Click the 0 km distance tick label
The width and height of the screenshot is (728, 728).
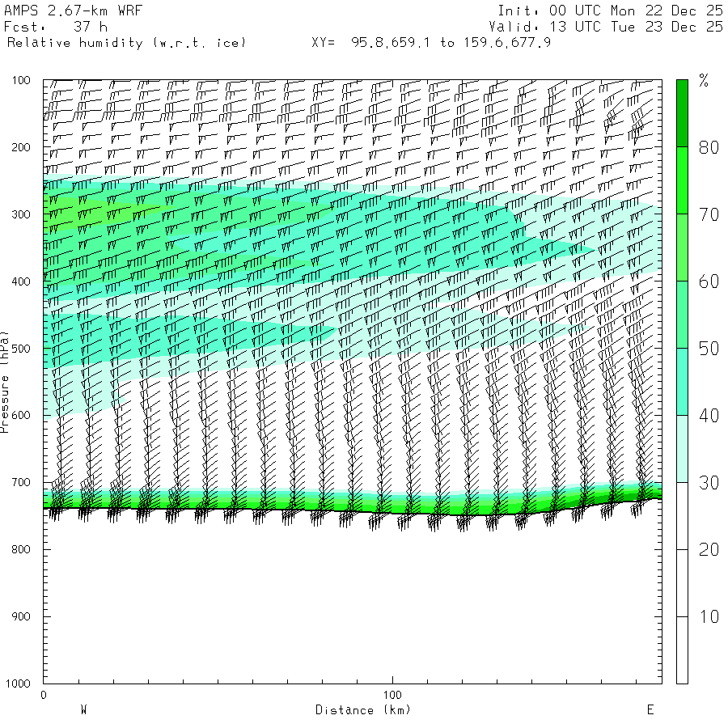(x=44, y=695)
